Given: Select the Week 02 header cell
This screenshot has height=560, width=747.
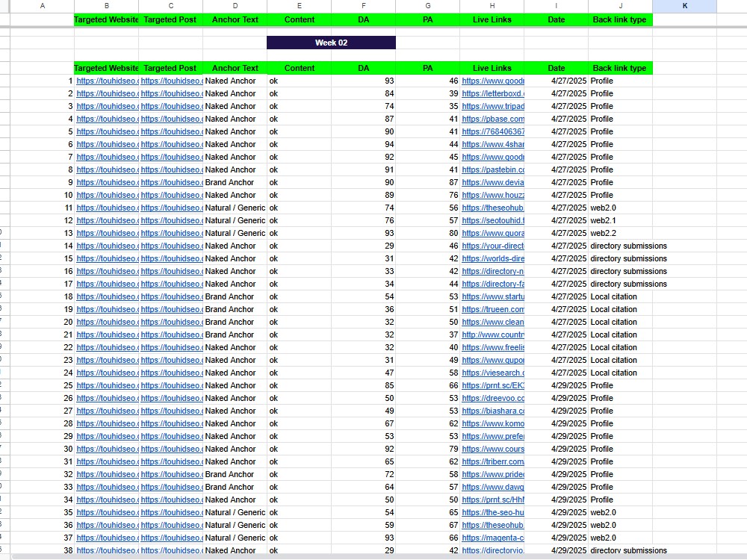Looking at the screenshot, I should coord(331,43).
